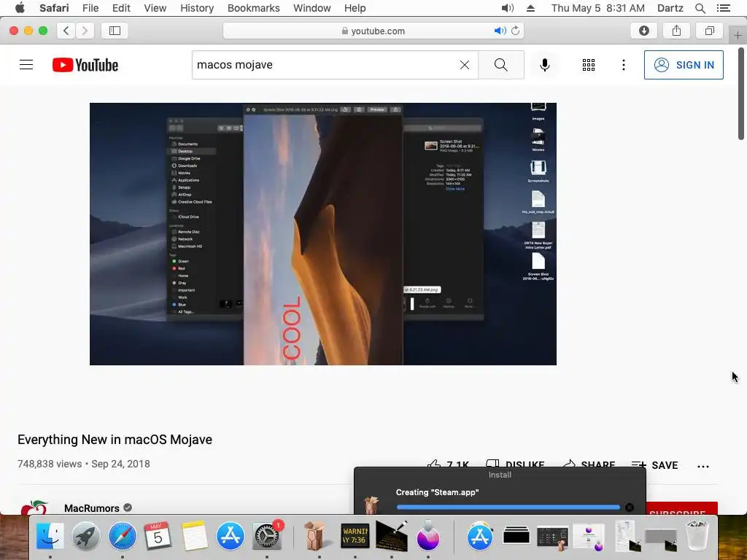
Task: Click the page's vertical scrollbar
Action: [741, 93]
